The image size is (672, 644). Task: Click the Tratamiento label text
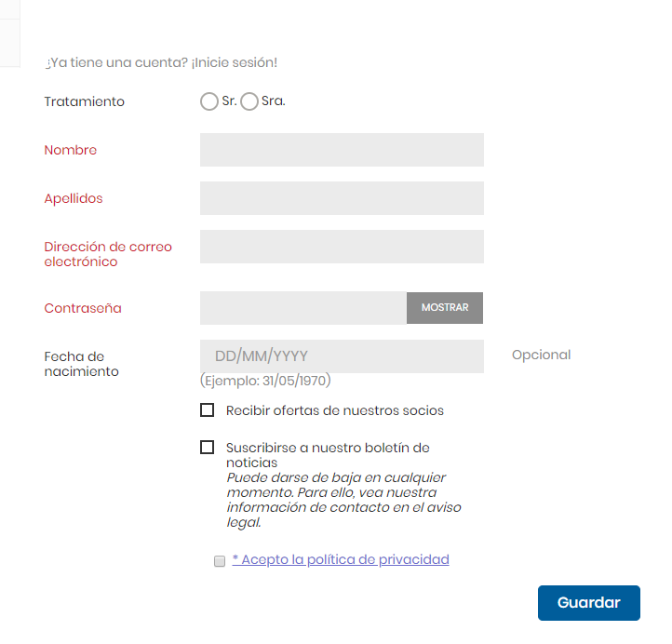point(85,101)
